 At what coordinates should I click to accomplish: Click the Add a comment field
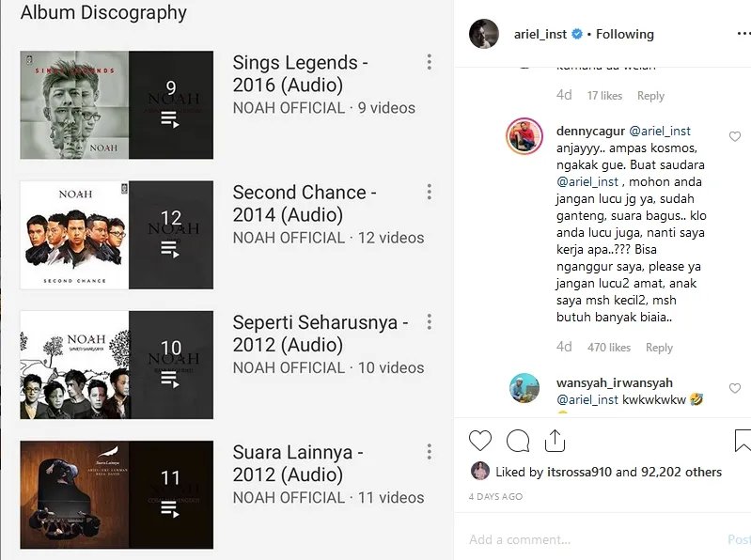[592, 539]
